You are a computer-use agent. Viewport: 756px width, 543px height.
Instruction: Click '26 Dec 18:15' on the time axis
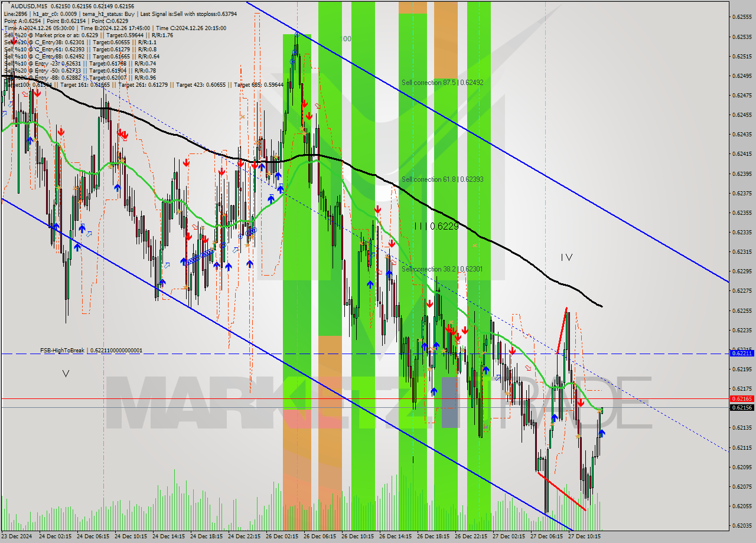435,537
